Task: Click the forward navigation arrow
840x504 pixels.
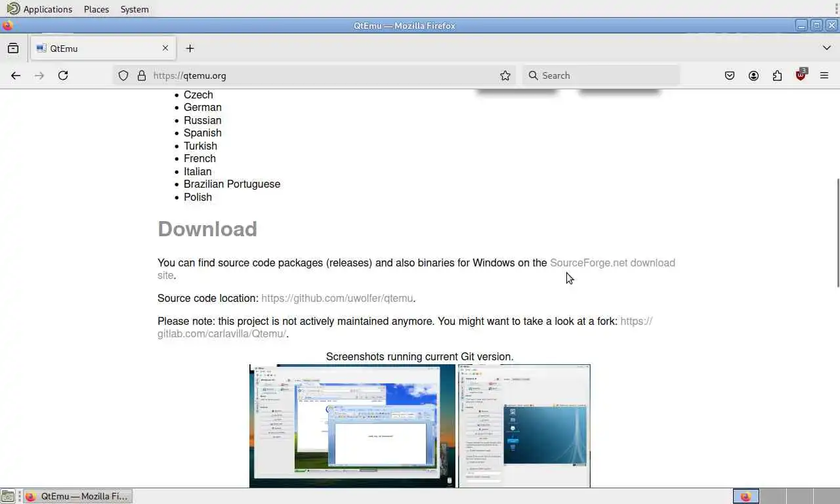Action: pyautogui.click(x=39, y=75)
